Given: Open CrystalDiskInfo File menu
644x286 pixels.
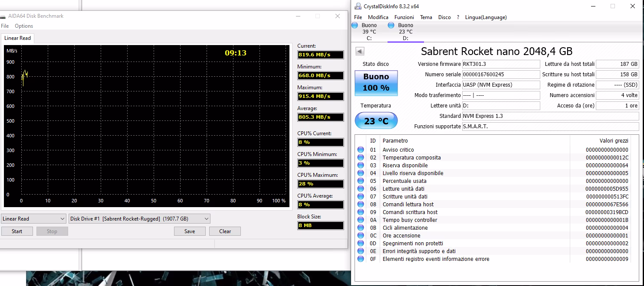Looking at the screenshot, I should point(358,17).
